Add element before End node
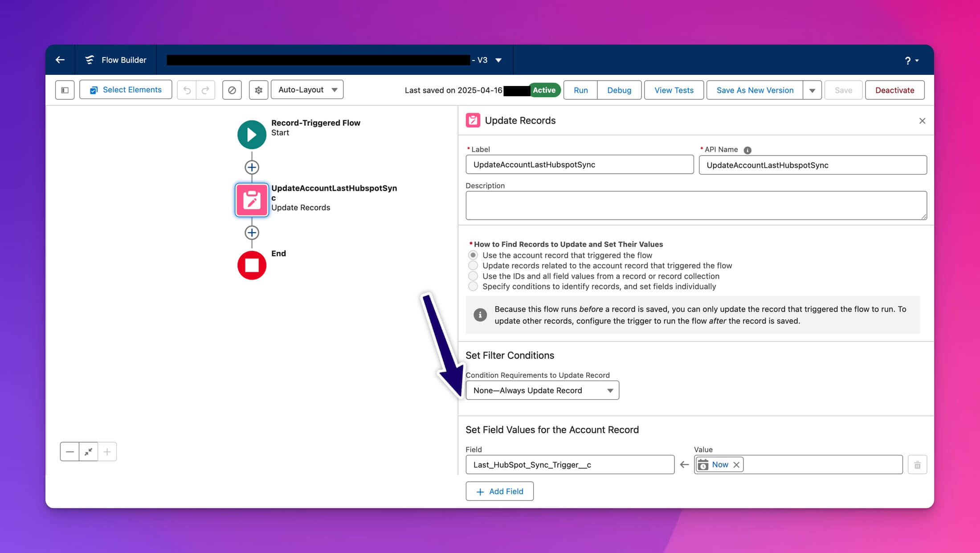The height and width of the screenshot is (553, 980). (252, 233)
